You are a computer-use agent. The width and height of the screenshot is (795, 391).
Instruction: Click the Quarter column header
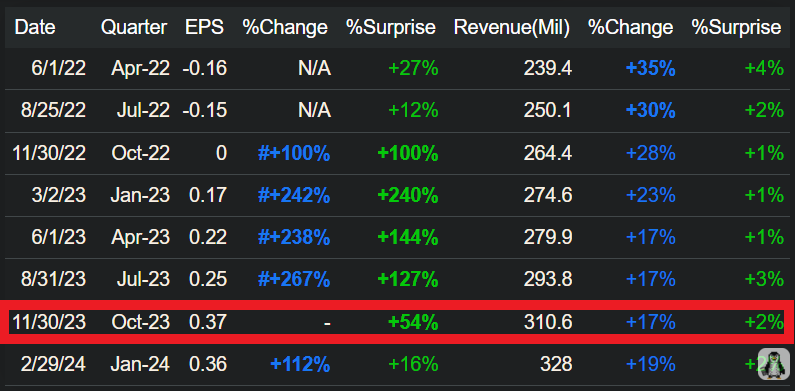click(x=134, y=27)
